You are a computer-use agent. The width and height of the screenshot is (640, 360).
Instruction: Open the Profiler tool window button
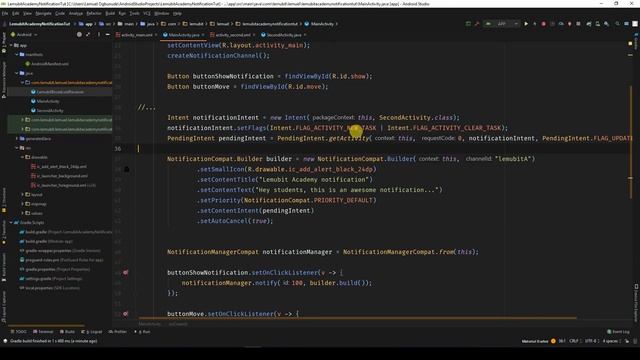118,332
